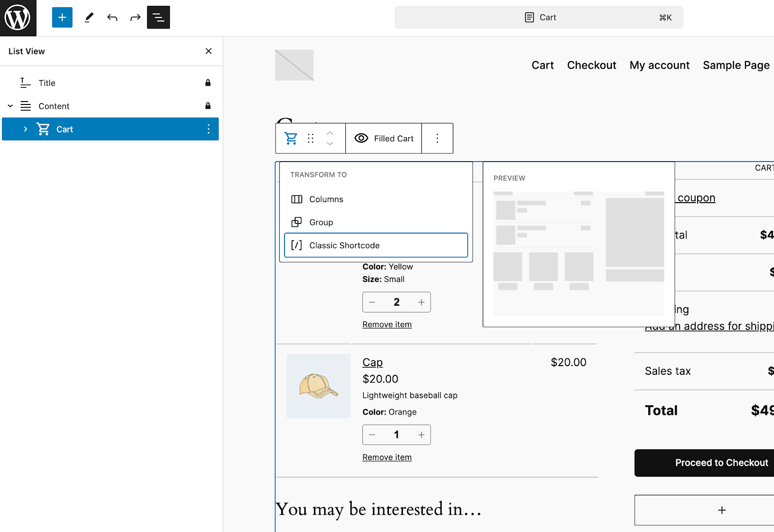Click the Undo arrow in the toolbar
This screenshot has height=532, width=774.
pos(112,17)
